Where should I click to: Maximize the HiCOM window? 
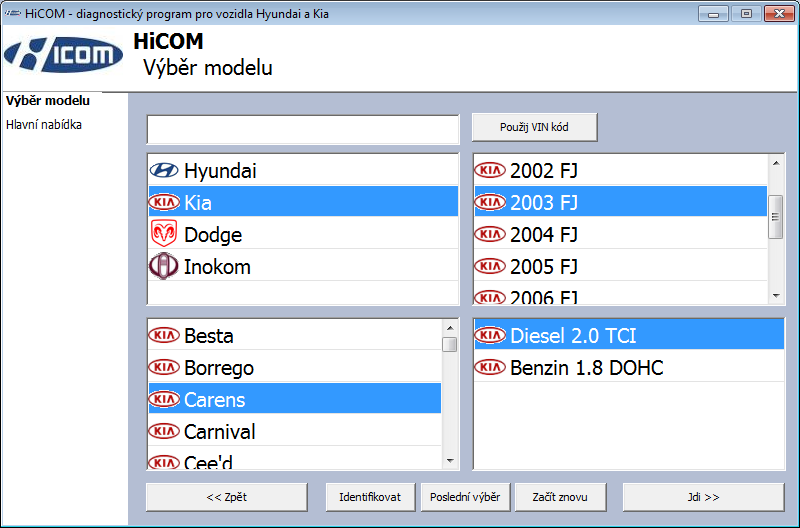click(746, 14)
